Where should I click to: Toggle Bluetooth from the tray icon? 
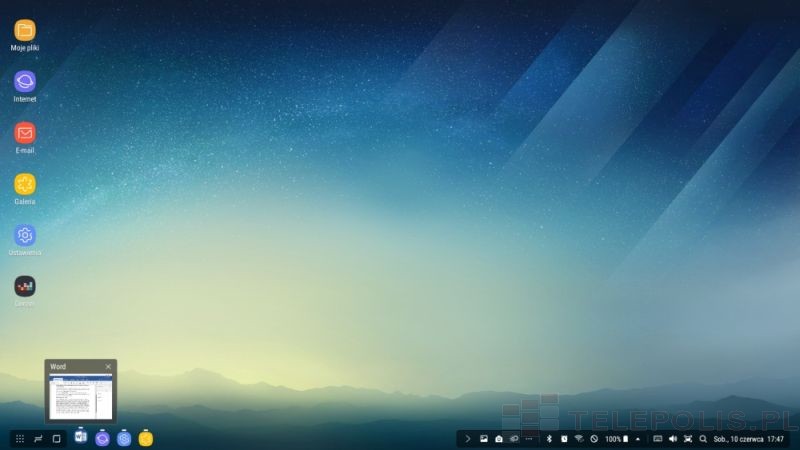point(549,439)
